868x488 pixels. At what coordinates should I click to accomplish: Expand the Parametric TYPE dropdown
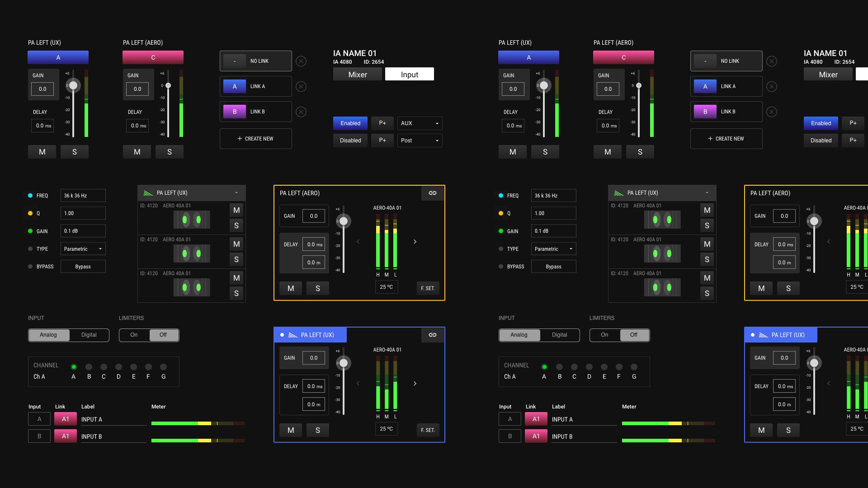(x=83, y=249)
